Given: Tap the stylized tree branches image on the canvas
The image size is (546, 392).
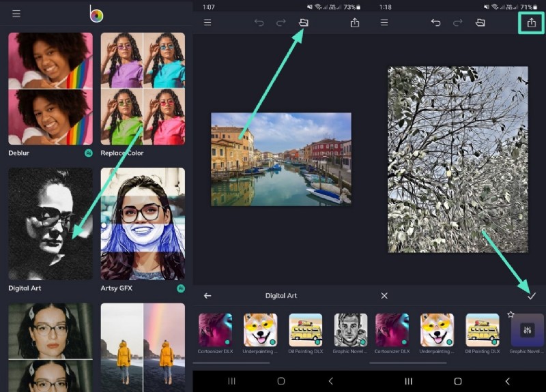Looking at the screenshot, I should coord(458,160).
